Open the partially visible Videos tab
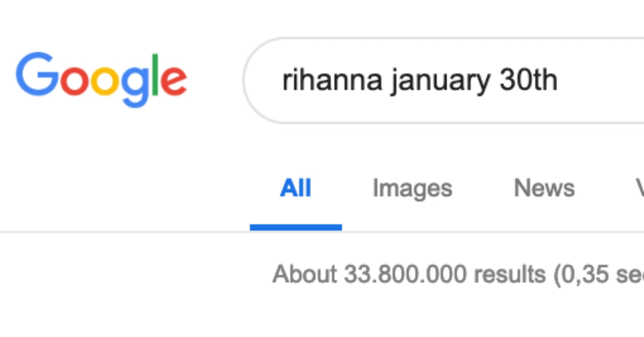This screenshot has width=644, height=337. coord(639,188)
